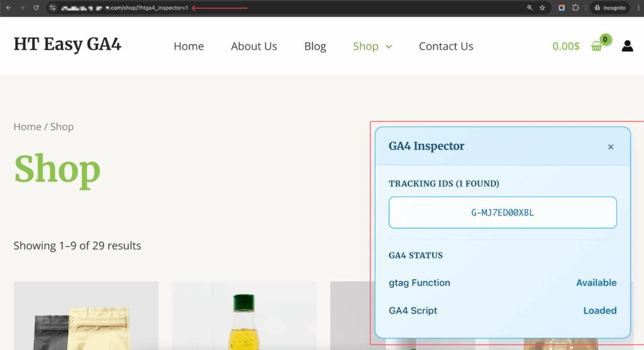The image size is (644, 350).
Task: Go to the Home menu item
Action: [x=189, y=46]
